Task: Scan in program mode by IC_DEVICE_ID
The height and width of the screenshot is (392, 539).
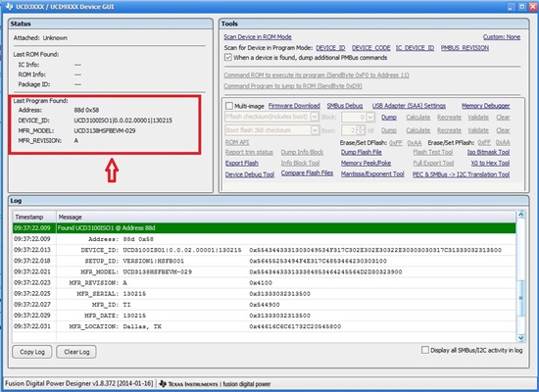Action: point(415,48)
